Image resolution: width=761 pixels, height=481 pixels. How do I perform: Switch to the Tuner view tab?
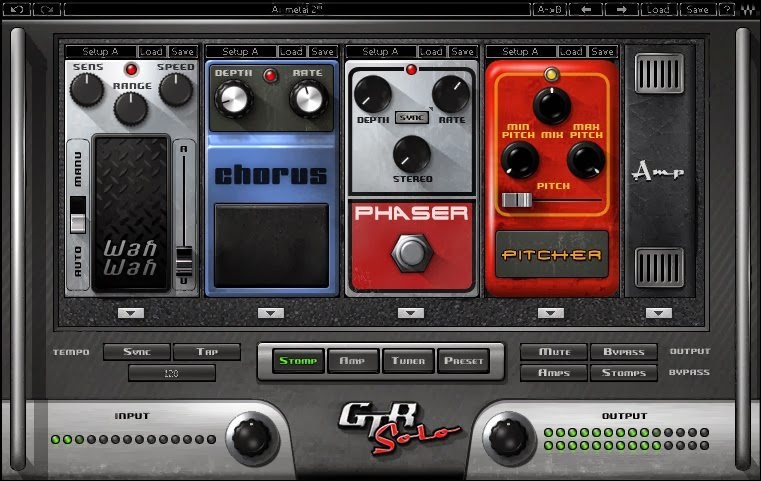[408, 361]
